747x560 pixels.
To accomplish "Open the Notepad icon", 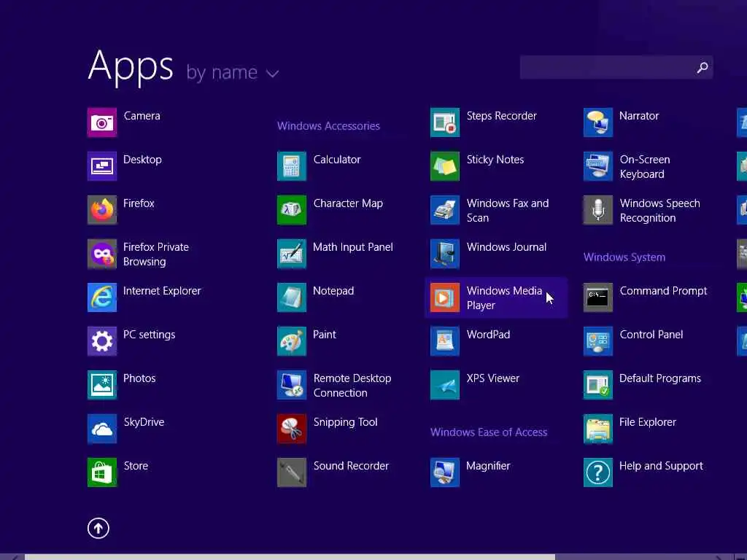I will [292, 297].
